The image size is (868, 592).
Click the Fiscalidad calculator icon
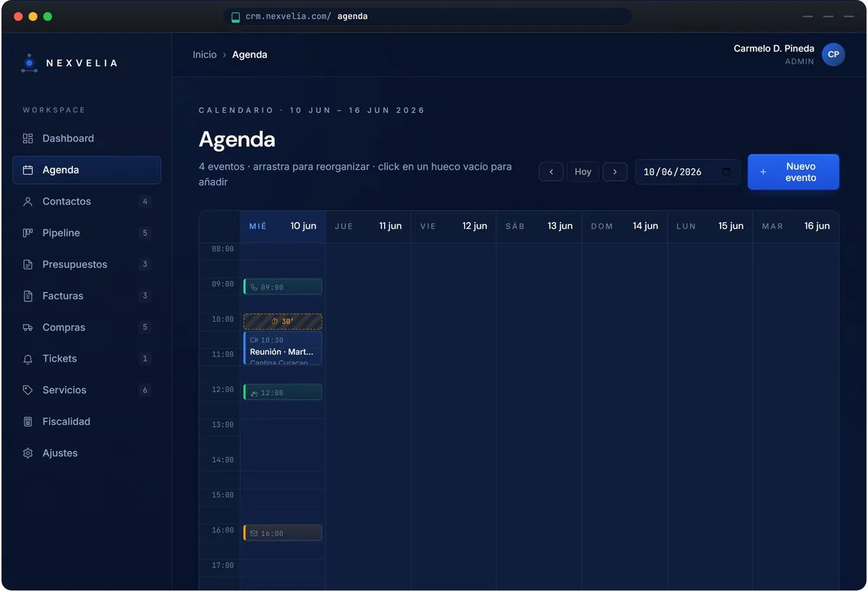(27, 421)
